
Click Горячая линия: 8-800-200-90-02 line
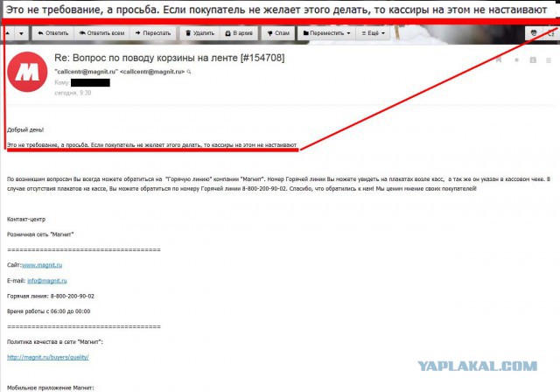[51, 296]
